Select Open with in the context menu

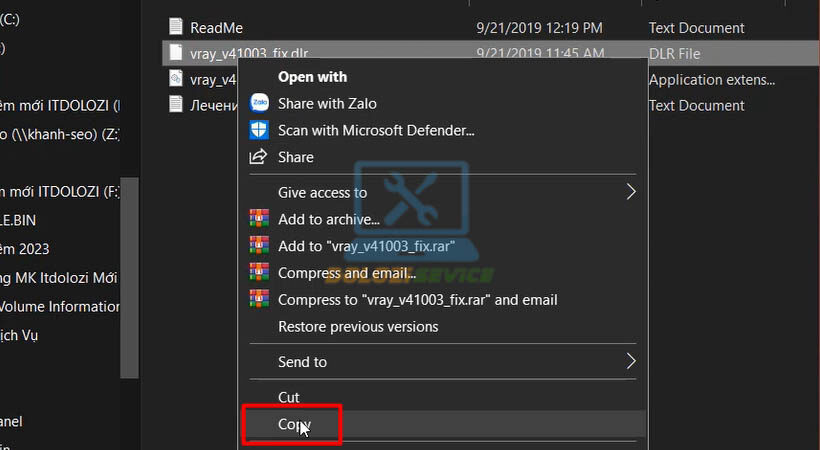[x=311, y=76]
